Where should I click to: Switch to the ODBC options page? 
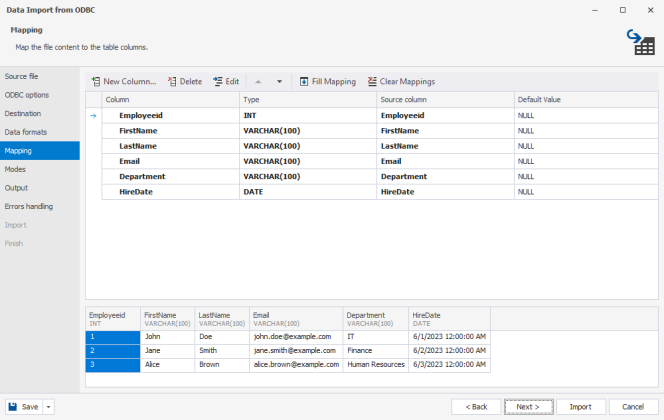click(x=26, y=95)
